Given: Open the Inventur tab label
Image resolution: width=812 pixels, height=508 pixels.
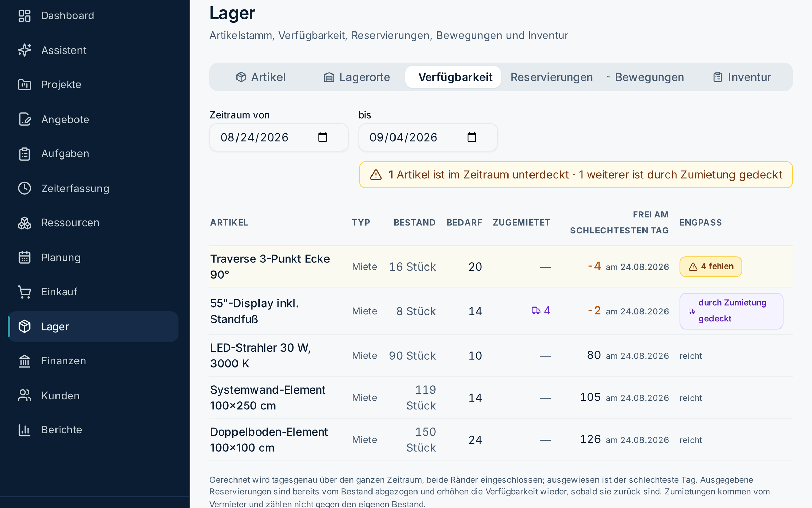Looking at the screenshot, I should point(749,77).
